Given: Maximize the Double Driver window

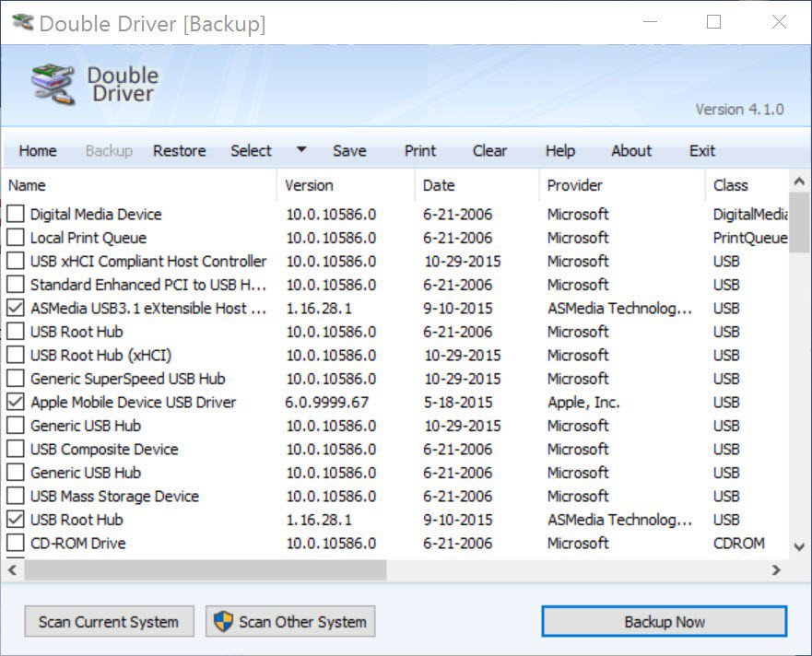Looking at the screenshot, I should tap(714, 22).
